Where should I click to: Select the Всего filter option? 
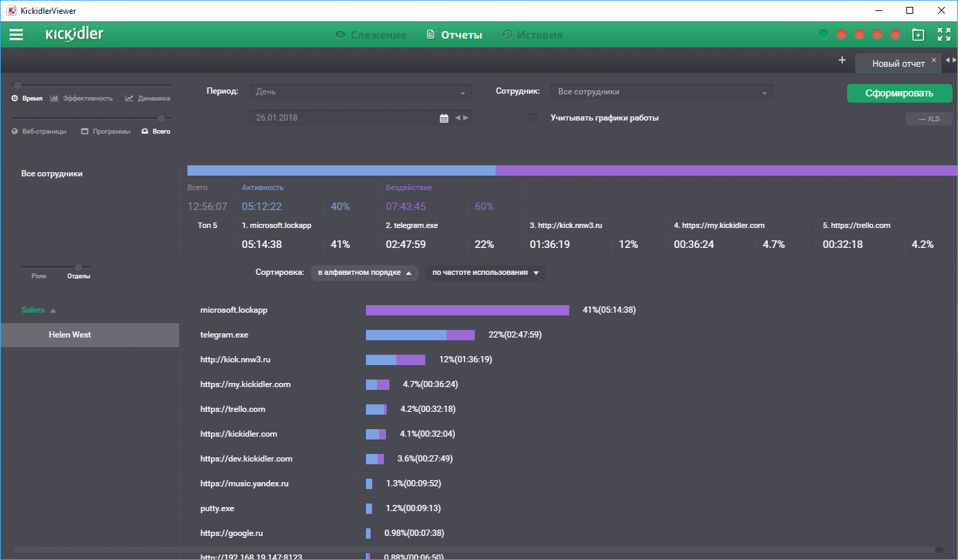[156, 132]
